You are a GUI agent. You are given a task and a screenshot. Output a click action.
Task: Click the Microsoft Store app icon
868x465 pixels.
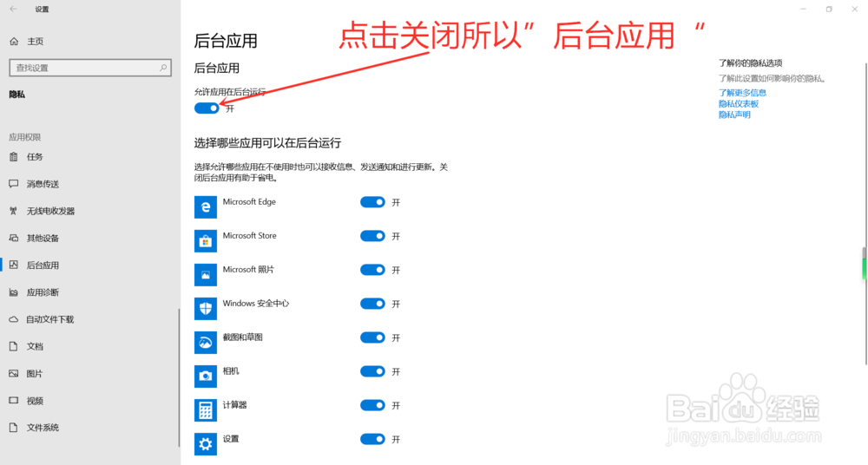tap(206, 241)
